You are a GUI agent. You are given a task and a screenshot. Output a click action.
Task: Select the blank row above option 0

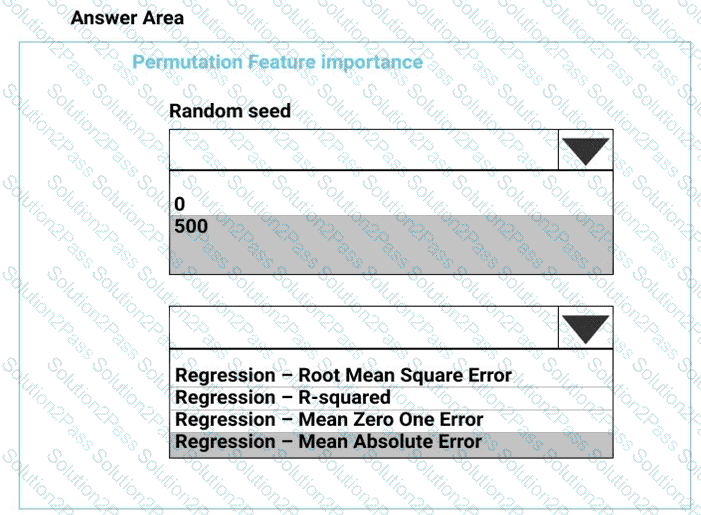(x=391, y=182)
